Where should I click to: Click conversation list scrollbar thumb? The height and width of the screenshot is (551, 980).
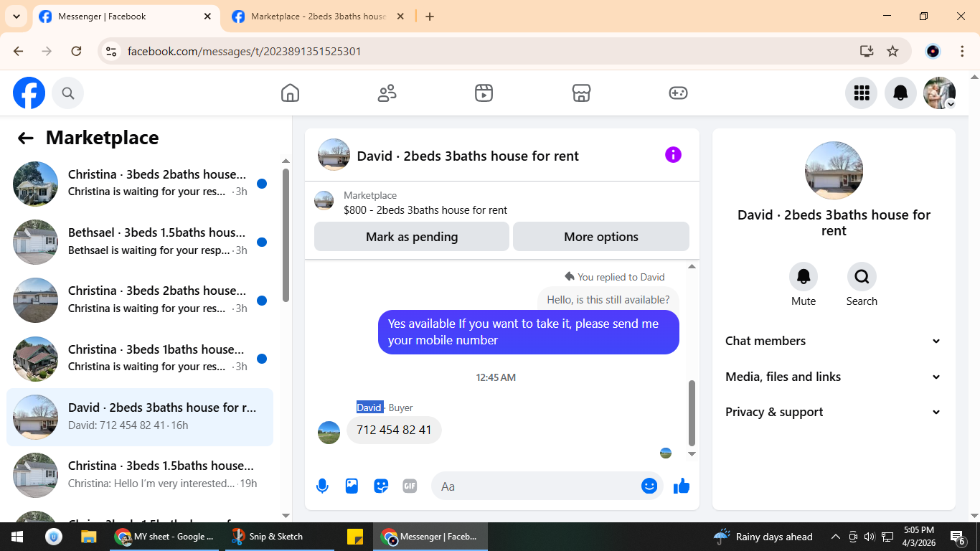286,235
